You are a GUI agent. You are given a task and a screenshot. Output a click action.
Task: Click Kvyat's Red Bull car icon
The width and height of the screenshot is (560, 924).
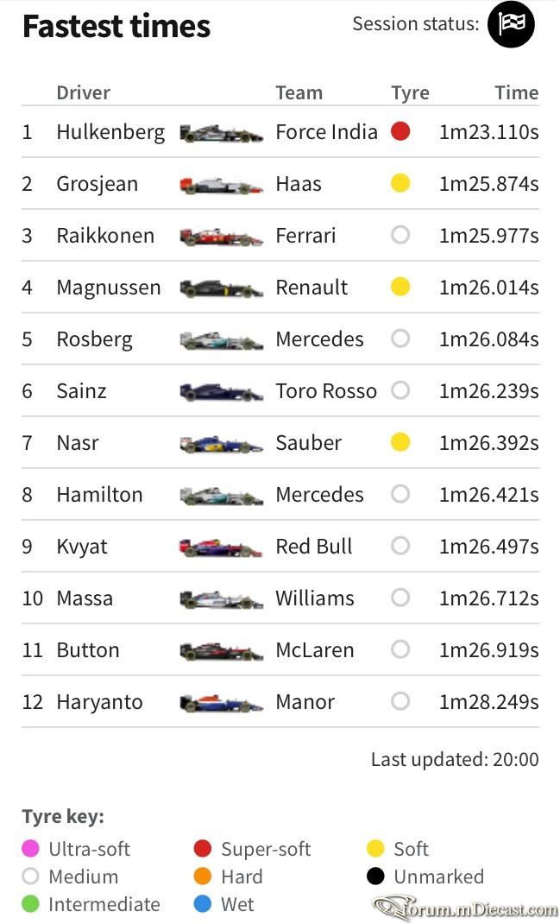(221, 548)
